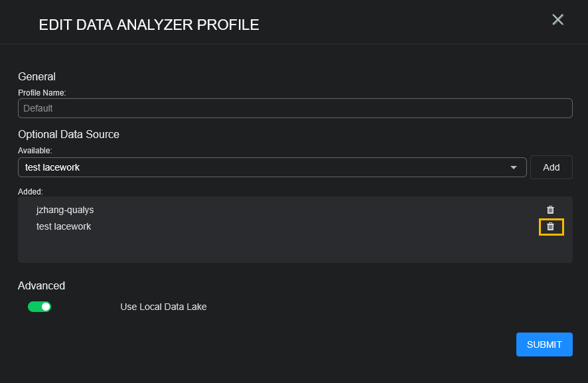Click the Available label above the selector

(x=35, y=151)
